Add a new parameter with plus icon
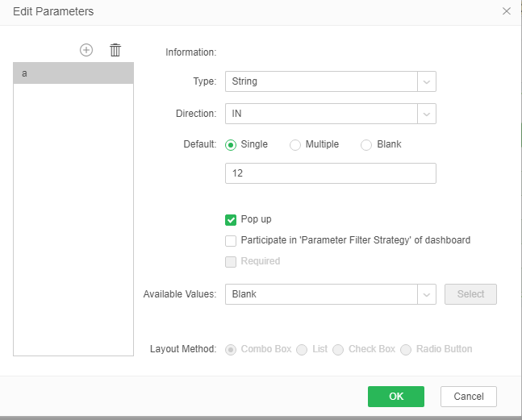The width and height of the screenshot is (522, 420). coord(86,50)
